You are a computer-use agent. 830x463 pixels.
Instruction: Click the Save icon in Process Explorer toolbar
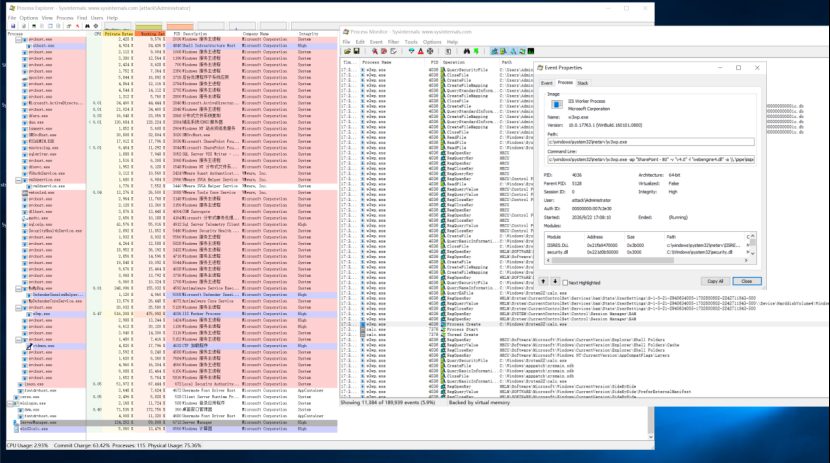click(13, 26)
